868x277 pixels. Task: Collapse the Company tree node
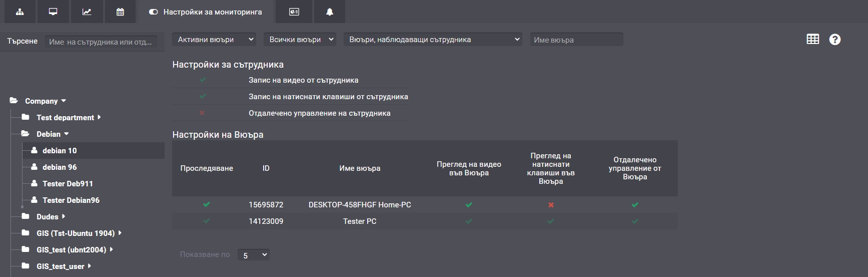[64, 101]
